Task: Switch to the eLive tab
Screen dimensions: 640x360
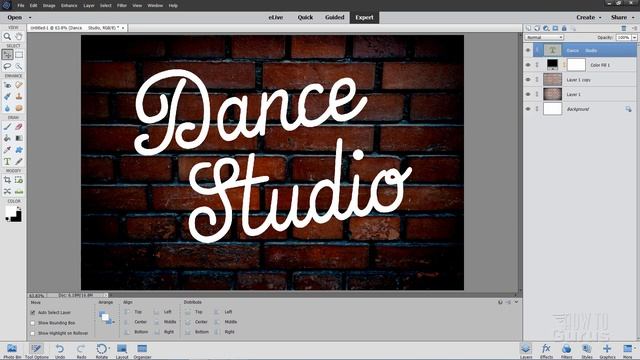Action: pos(276,18)
